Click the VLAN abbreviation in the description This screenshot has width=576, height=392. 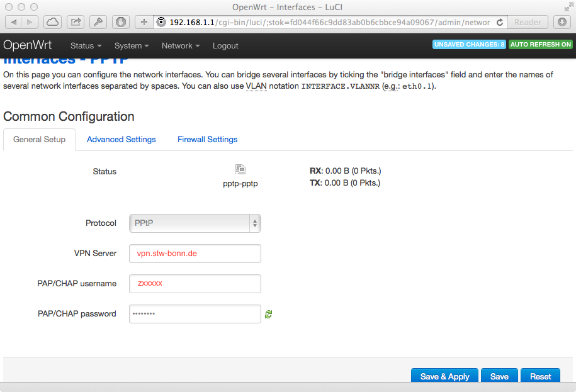pos(256,86)
